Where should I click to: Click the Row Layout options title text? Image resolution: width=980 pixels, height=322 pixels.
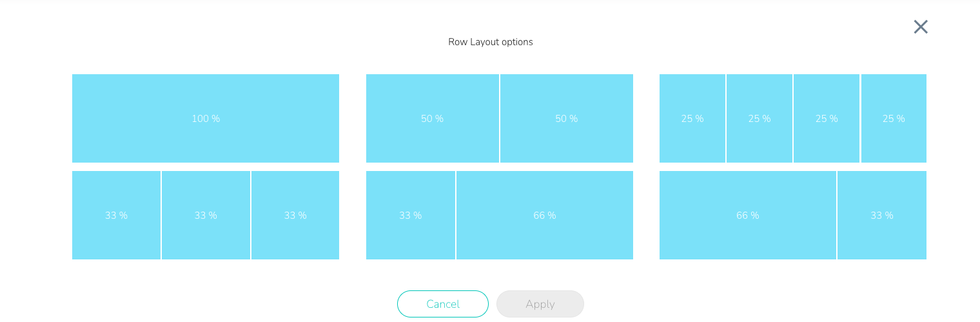click(x=490, y=42)
